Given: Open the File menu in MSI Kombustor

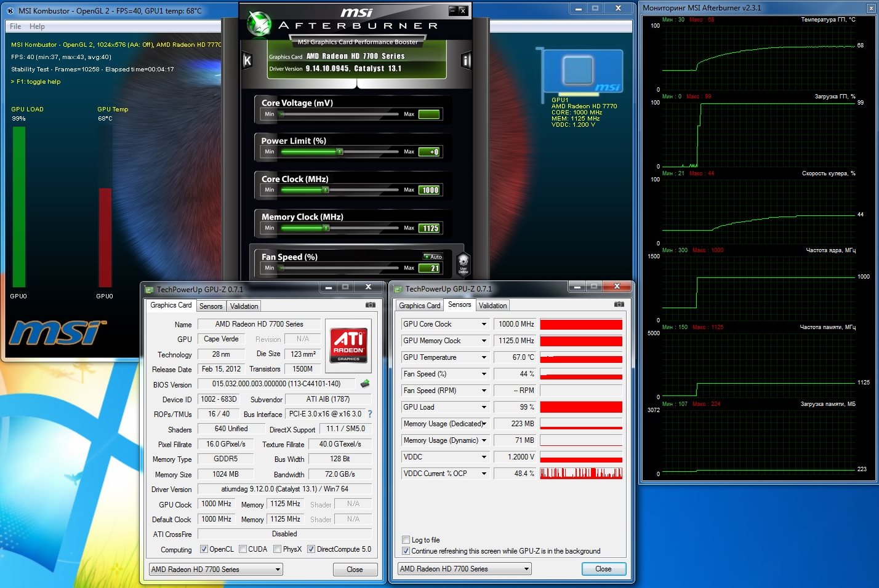Looking at the screenshot, I should pos(15,26).
